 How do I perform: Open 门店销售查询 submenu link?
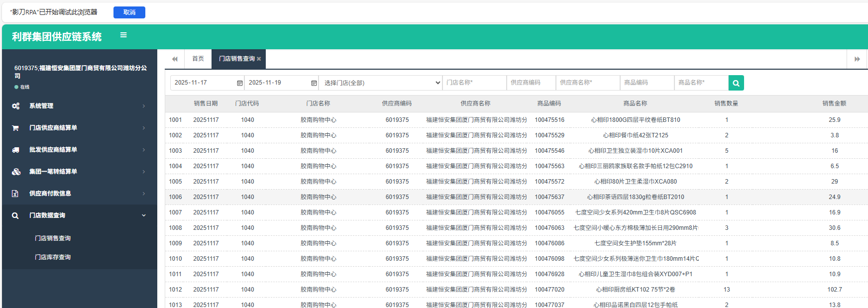(x=53, y=238)
